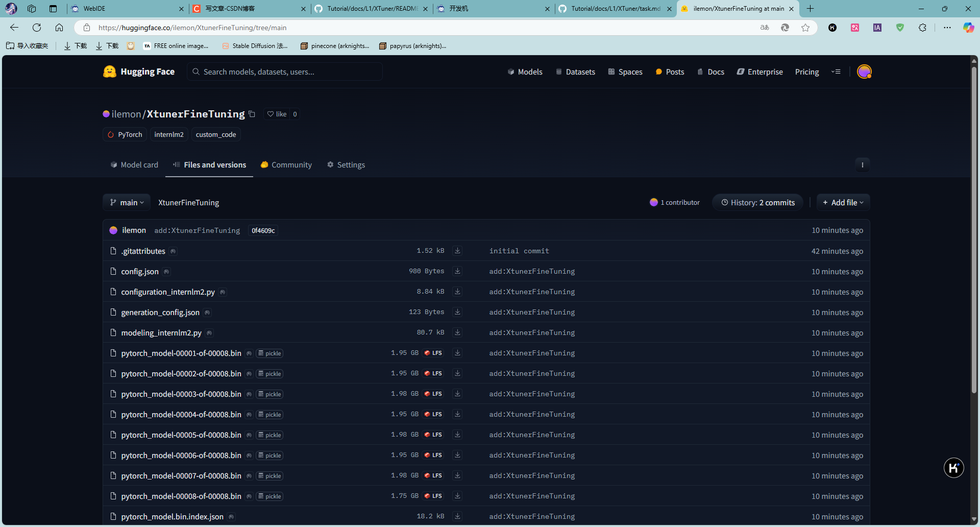Open the initial commit message link
Screen dimensions: 980x527
coord(519,251)
